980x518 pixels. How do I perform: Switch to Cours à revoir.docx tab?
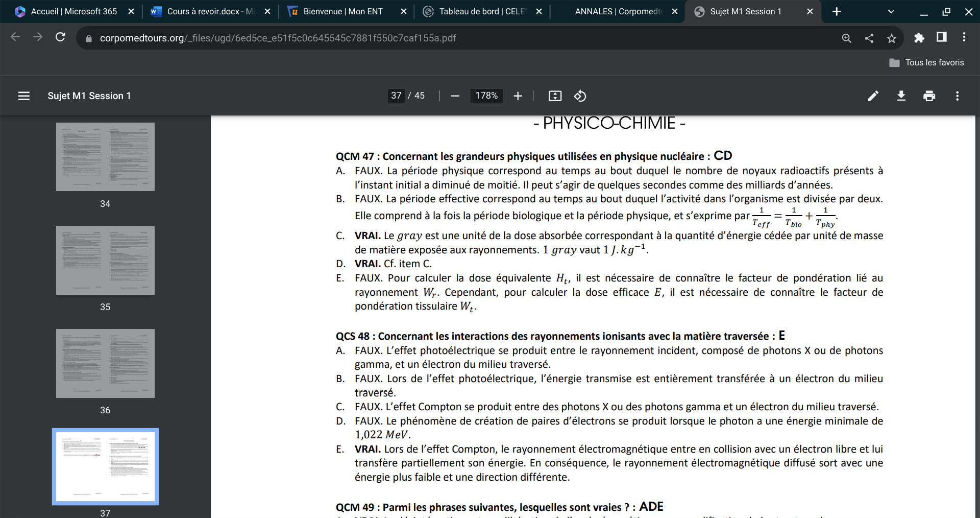210,11
